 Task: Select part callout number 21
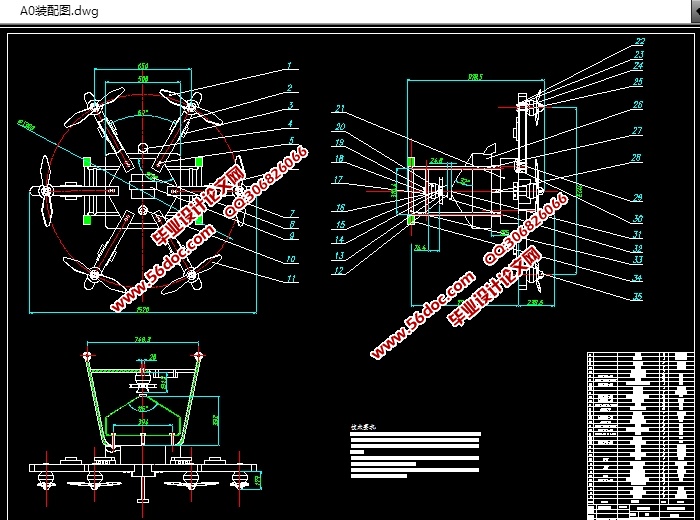coord(340,108)
